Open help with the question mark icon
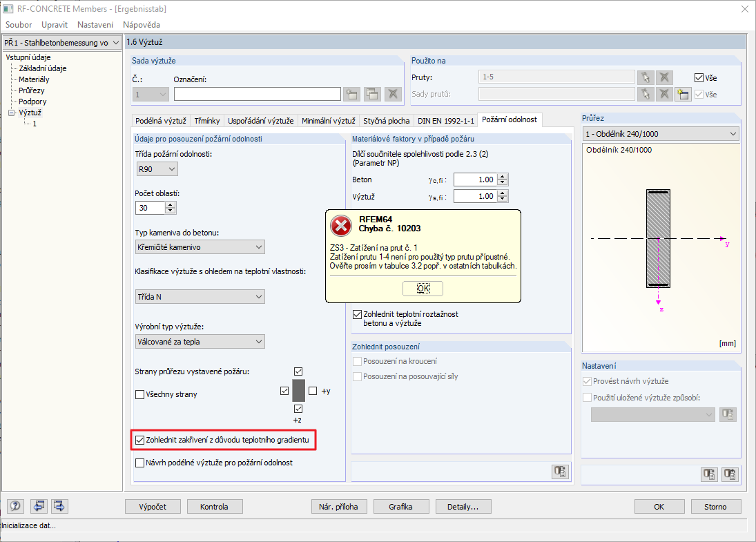 click(15, 506)
